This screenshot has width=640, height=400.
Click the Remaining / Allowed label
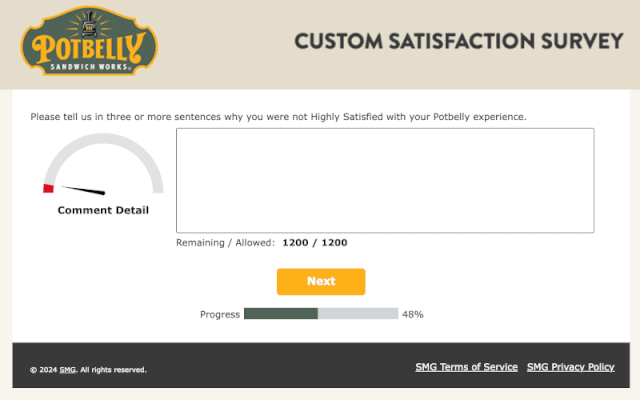225,242
